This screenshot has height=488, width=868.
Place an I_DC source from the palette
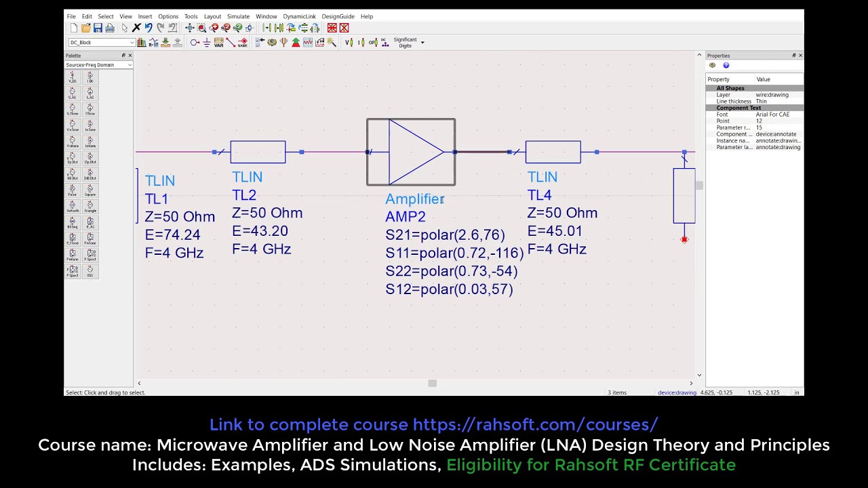pos(90,77)
